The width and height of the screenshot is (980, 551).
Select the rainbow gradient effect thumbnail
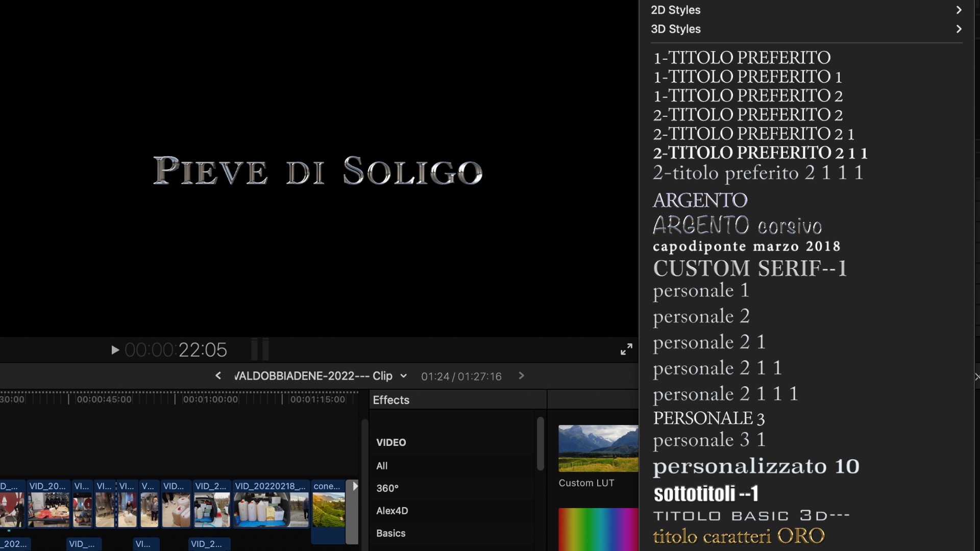click(598, 530)
